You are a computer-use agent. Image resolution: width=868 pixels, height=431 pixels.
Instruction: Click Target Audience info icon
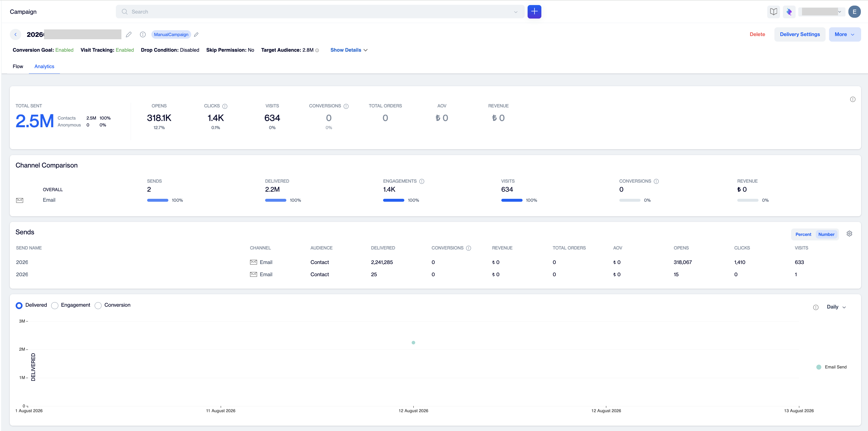tap(317, 50)
